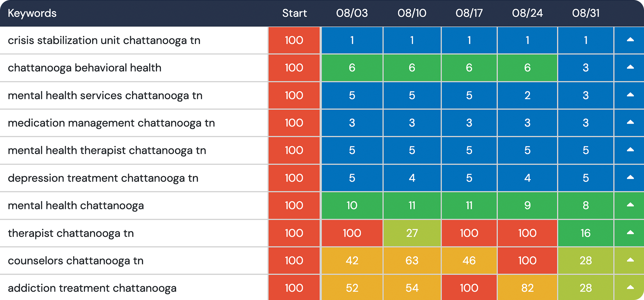The height and width of the screenshot is (300, 644).
Task: Select the 08/31 date column header
Action: click(585, 13)
